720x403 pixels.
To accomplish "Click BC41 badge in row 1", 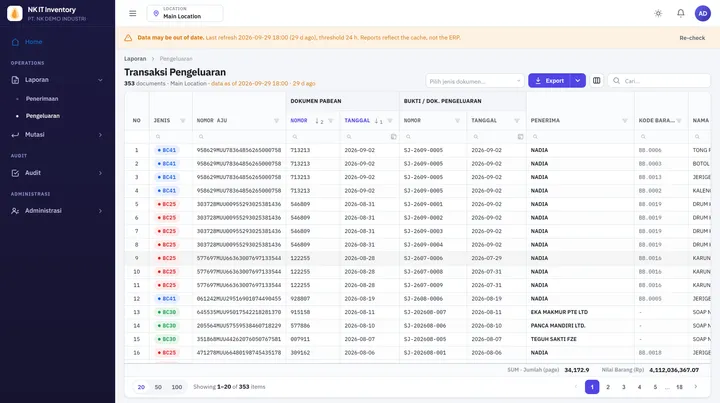I will (167, 150).
